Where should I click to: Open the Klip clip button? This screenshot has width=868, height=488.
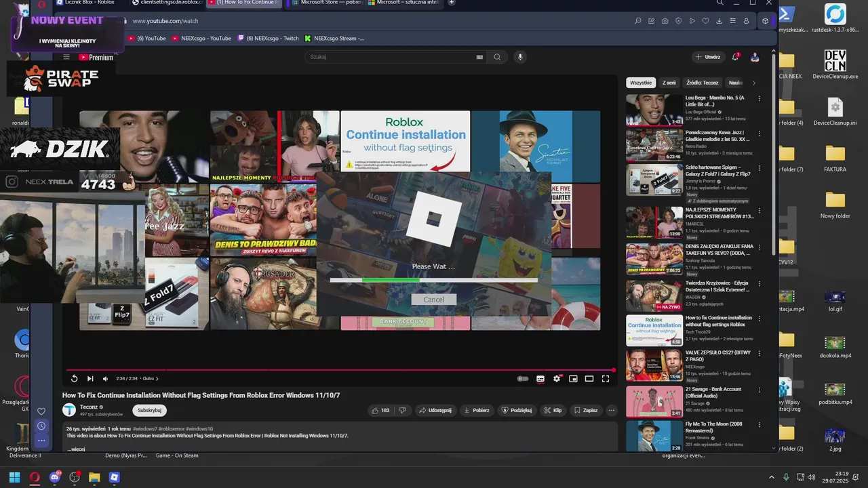553,410
